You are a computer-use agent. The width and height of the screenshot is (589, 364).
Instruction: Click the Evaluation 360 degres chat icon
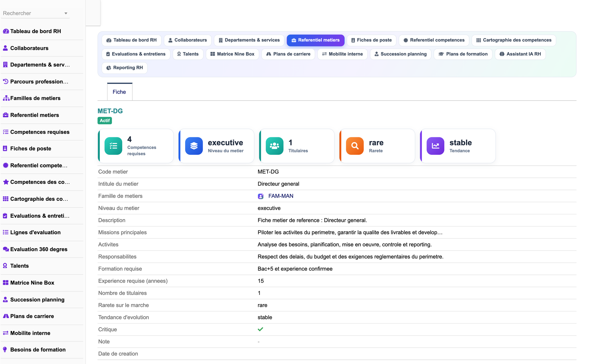6,249
